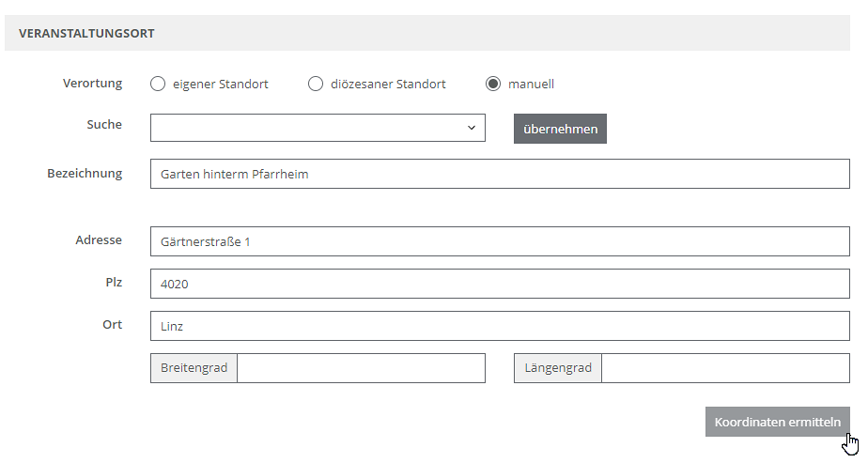Viewport: 868px width, 463px height.
Task: Click into the 'Gärtnerstraße 1' address field
Action: (x=500, y=241)
